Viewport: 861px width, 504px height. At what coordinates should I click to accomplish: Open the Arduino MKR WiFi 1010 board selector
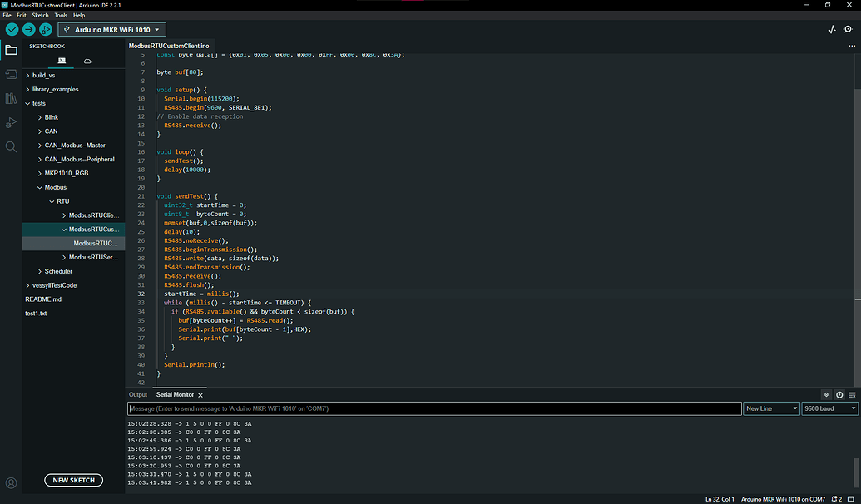pyautogui.click(x=111, y=29)
